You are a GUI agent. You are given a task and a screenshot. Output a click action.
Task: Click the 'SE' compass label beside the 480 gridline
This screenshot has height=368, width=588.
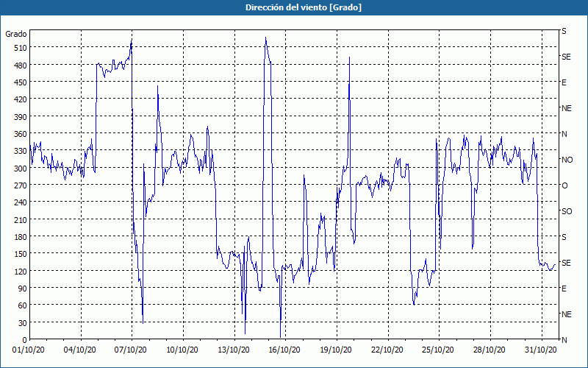(x=566, y=57)
